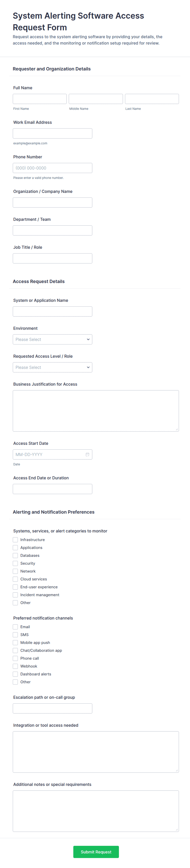
Task: Click the Submit Request button
Action: pos(96,852)
